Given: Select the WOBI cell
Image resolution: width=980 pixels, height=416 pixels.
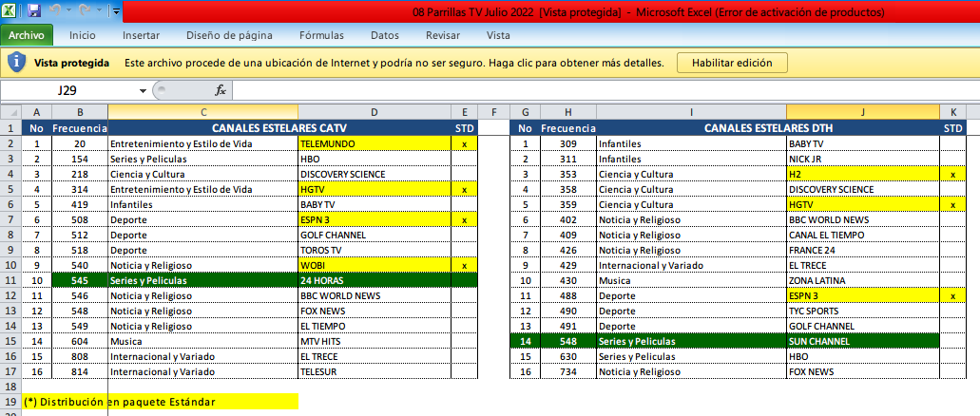Looking at the screenshot, I should pos(375,266).
